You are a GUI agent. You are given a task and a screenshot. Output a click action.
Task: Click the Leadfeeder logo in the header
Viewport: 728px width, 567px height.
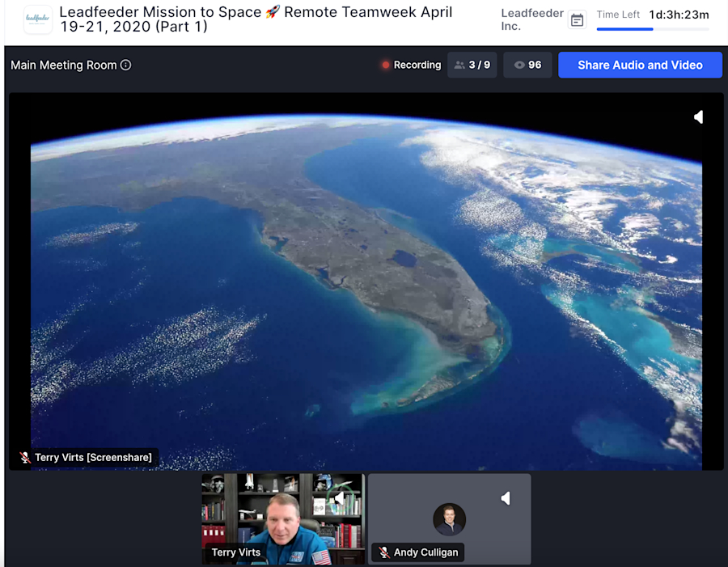(x=37, y=19)
